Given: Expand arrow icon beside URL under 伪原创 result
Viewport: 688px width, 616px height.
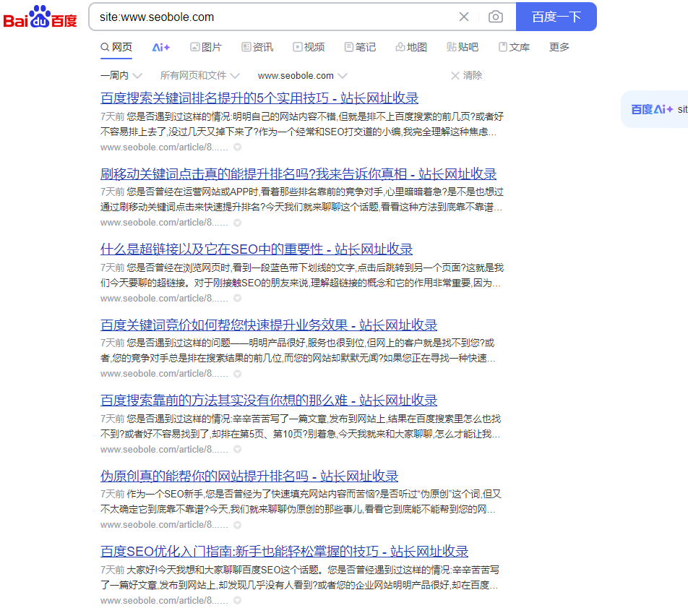Looking at the screenshot, I should pyautogui.click(x=237, y=525).
